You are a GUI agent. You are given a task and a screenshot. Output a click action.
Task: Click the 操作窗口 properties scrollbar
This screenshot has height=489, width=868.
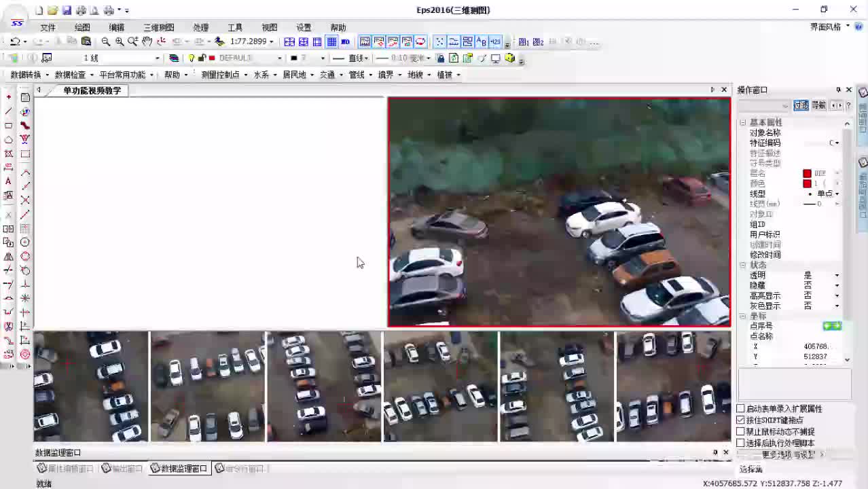point(847,241)
